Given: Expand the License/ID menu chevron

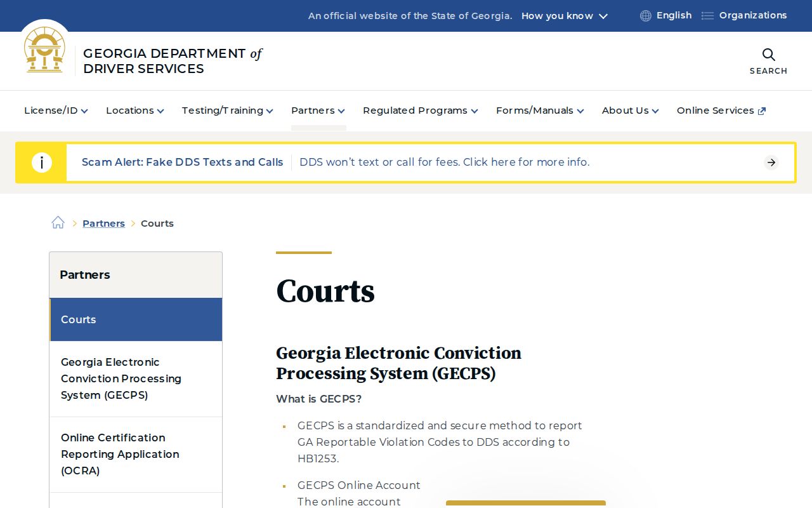Looking at the screenshot, I should tap(84, 111).
